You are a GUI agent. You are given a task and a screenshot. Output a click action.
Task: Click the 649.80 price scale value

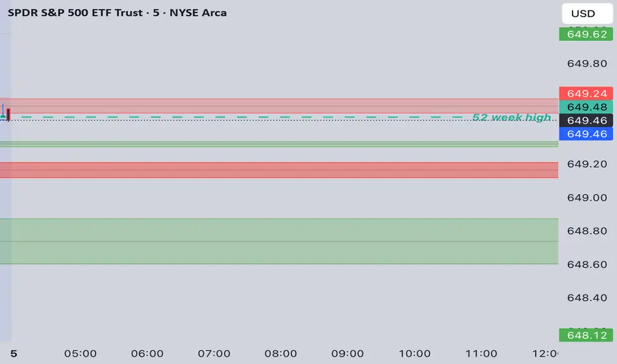[x=585, y=64]
